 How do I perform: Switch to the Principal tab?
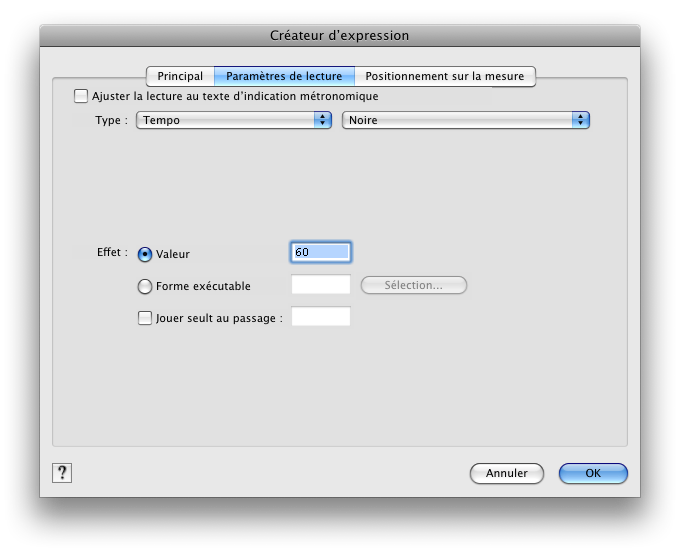click(x=180, y=76)
